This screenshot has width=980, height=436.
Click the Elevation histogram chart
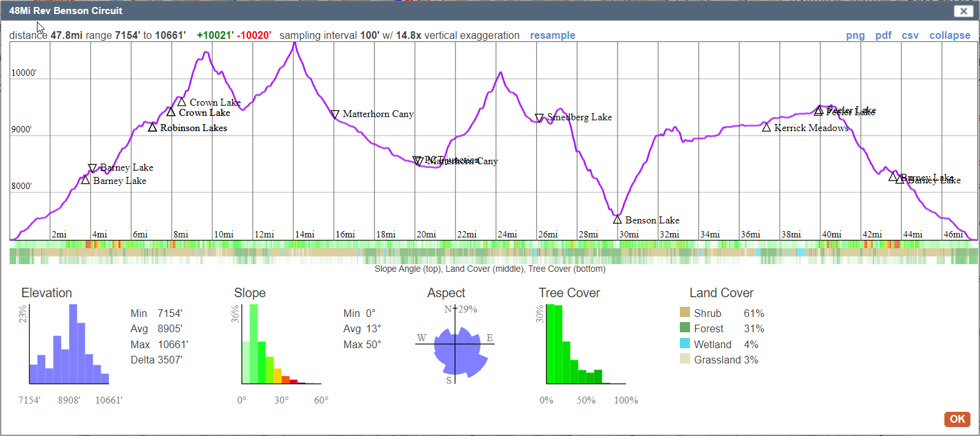pyautogui.click(x=69, y=344)
